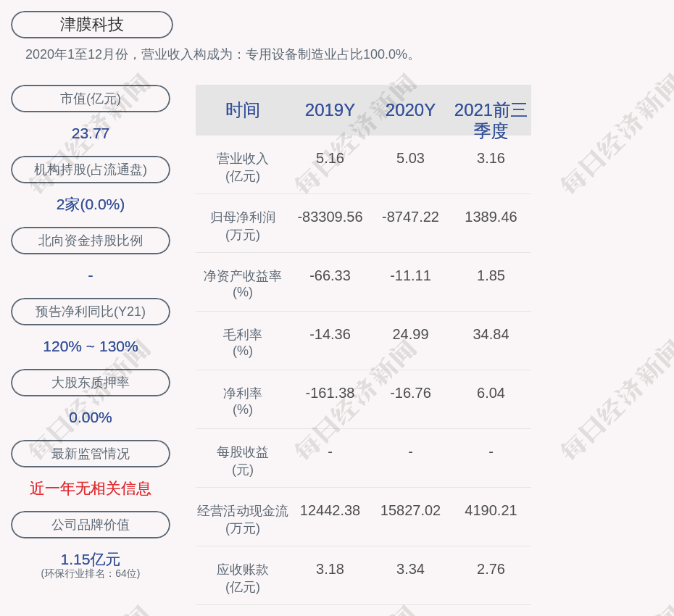Select the pledge rate 0.00%
Image resolution: width=674 pixels, height=616 pixels.
tap(91, 417)
